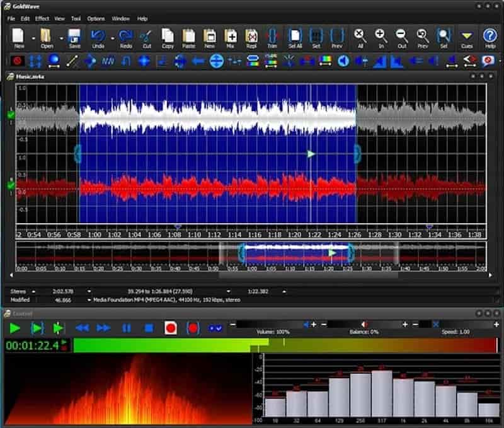Redo the last undone change
The width and height of the screenshot is (504, 428).
pos(125,38)
